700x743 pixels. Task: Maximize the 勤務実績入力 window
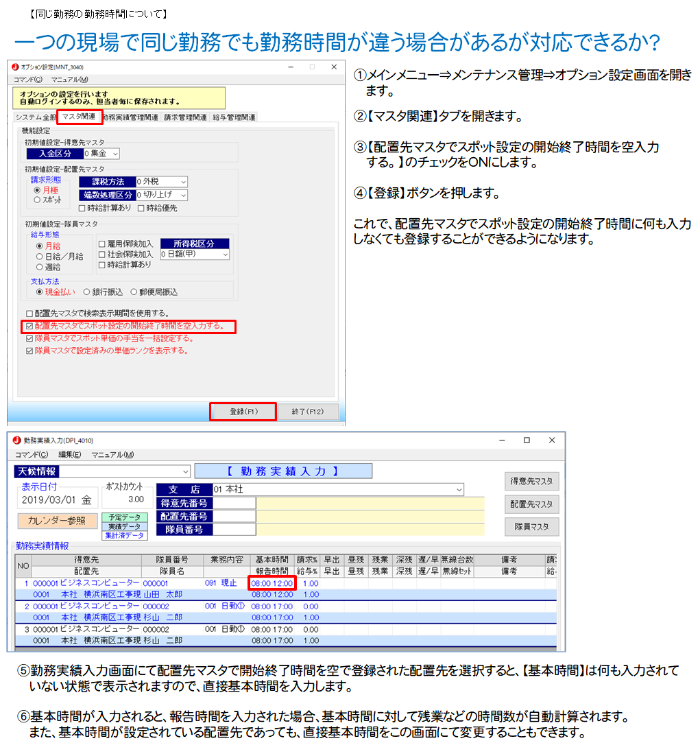[x=526, y=440]
